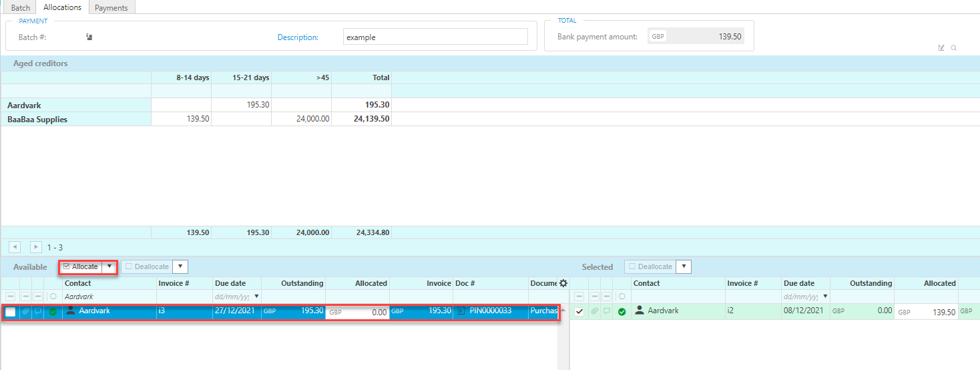The width and height of the screenshot is (980, 370).
Task: Go to next page of Aged creditors
Action: pos(36,247)
